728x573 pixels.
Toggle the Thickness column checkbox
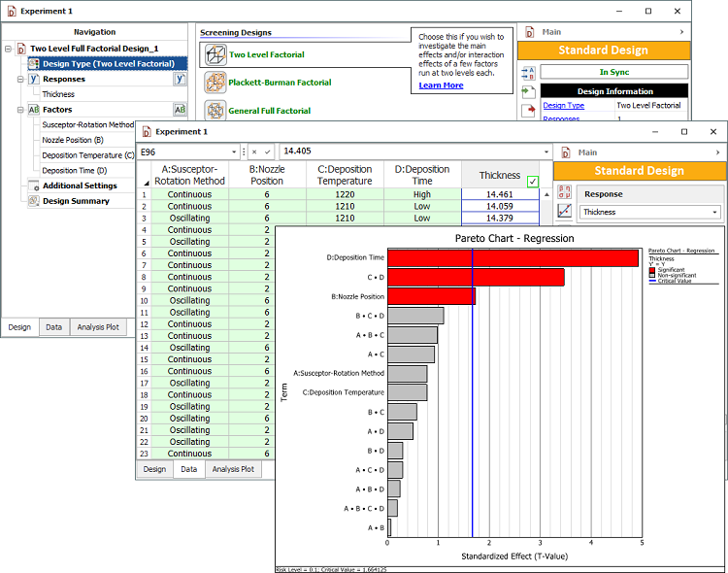coord(532,181)
